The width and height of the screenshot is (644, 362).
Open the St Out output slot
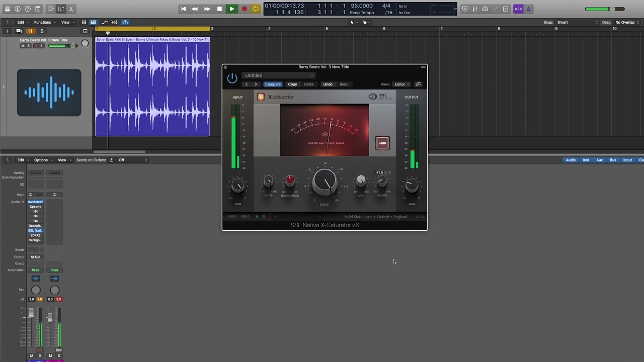pyautogui.click(x=35, y=257)
